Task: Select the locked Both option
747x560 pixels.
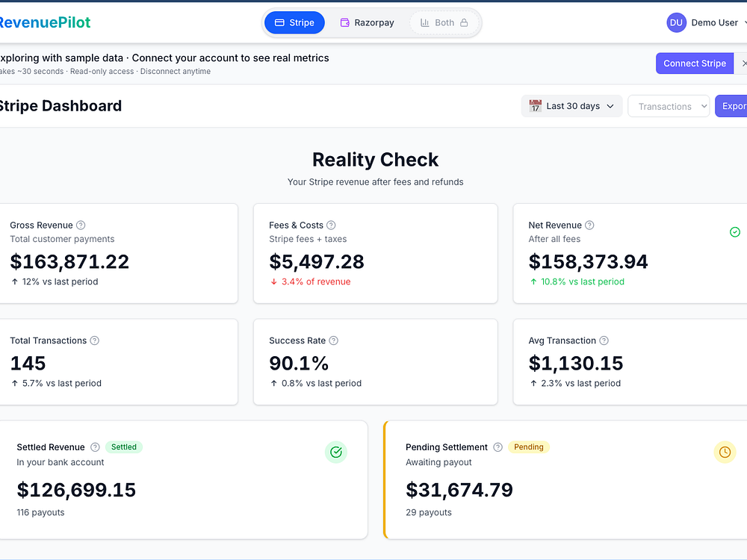Action: click(444, 22)
